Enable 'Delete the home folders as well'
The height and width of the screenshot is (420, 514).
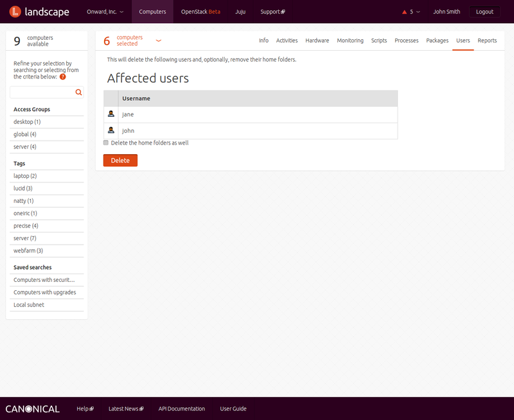[106, 143]
